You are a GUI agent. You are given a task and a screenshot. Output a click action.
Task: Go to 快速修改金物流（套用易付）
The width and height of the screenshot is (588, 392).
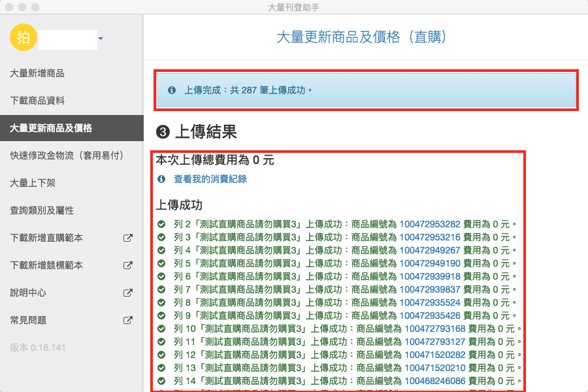[66, 155]
